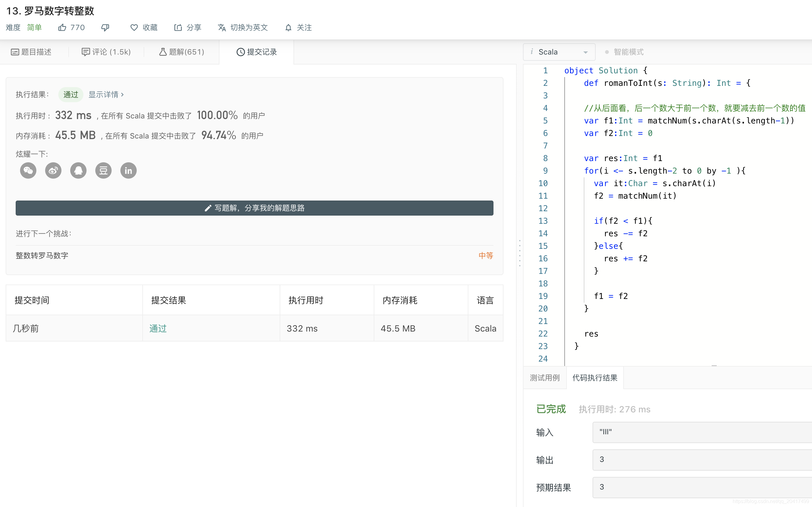812x507 pixels.
Task: Click the LinkedIn share icon
Action: pyautogui.click(x=128, y=170)
